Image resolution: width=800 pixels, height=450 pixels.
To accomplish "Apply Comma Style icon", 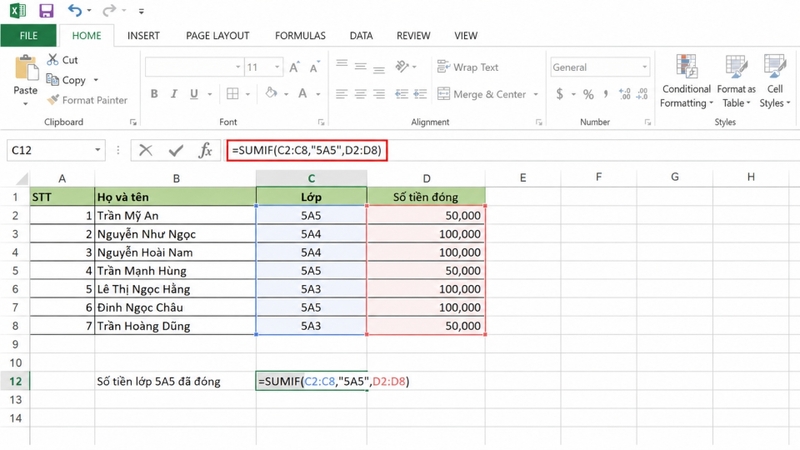I will click(x=606, y=94).
